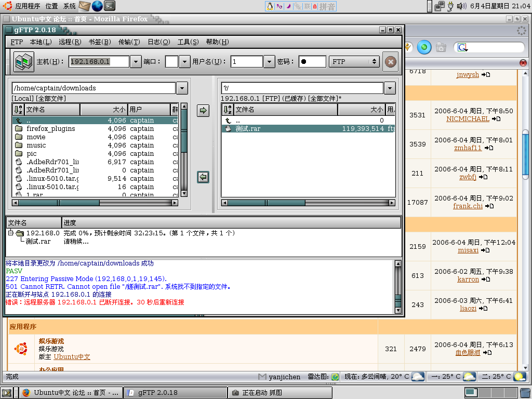
Task: Open the FTP menu
Action: [x=17, y=42]
